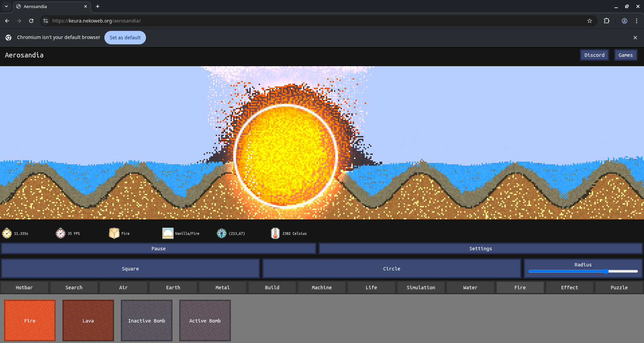Go back to previous page
Image resolution: width=644 pixels, height=343 pixels.
click(x=7, y=21)
